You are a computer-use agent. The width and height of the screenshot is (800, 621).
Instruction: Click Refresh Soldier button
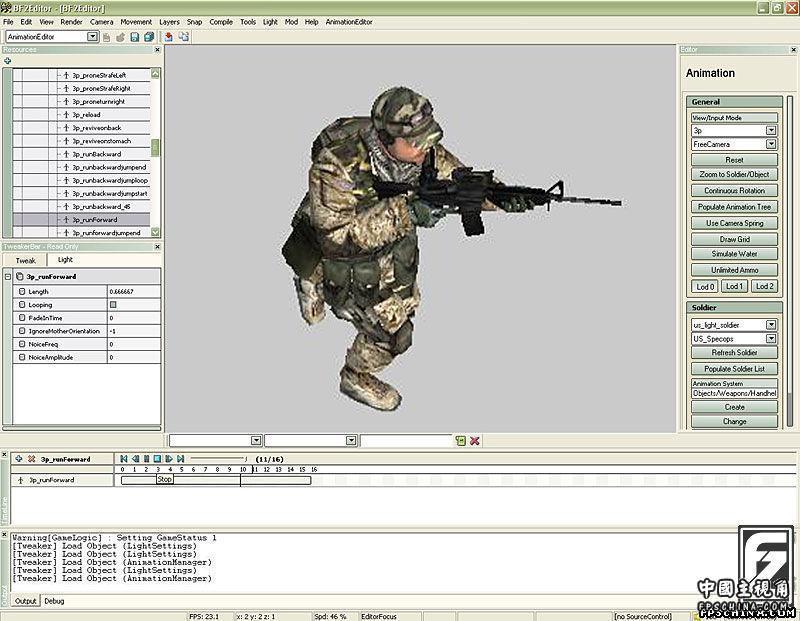(734, 353)
